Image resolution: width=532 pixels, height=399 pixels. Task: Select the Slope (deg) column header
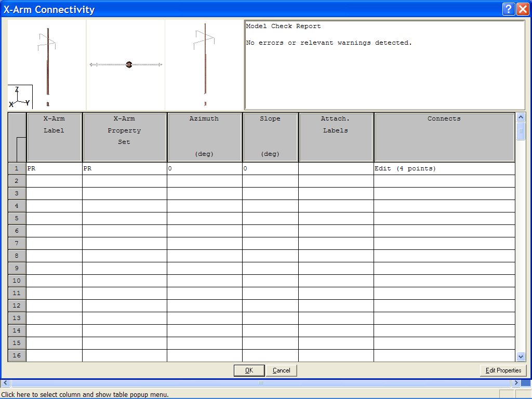270,137
